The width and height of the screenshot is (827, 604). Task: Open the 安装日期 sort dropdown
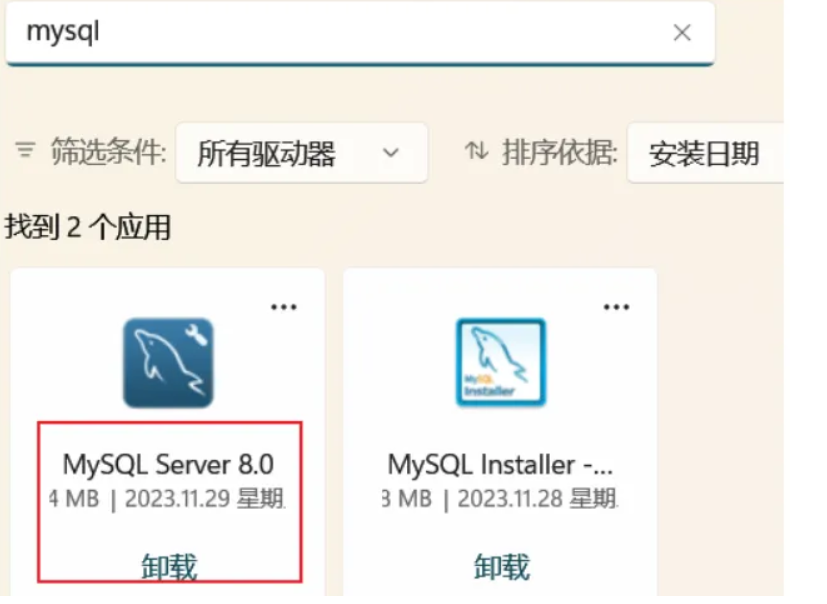pos(705,153)
